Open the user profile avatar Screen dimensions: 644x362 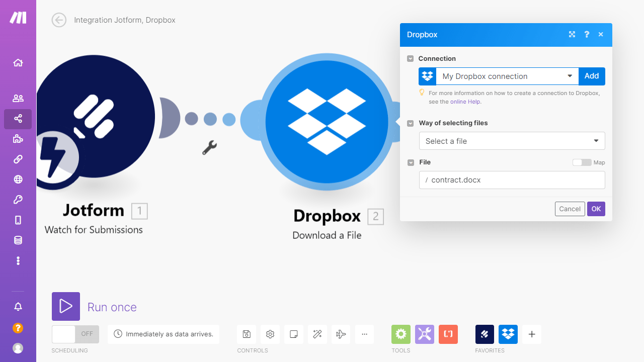(x=18, y=348)
